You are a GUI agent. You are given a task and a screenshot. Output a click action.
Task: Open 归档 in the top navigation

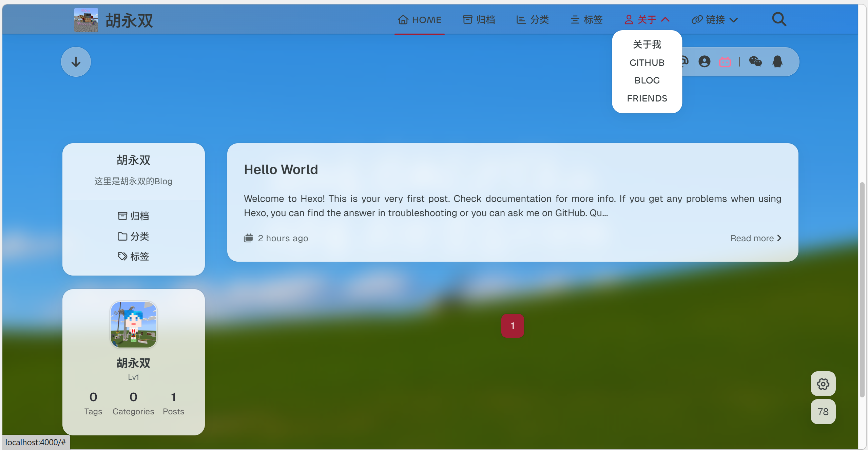(x=479, y=20)
